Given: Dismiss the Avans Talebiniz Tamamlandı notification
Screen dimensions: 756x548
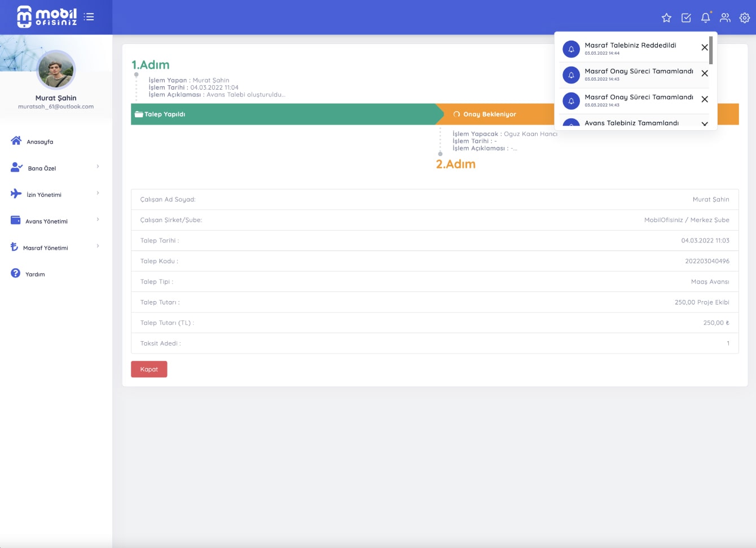Looking at the screenshot, I should click(x=705, y=124).
